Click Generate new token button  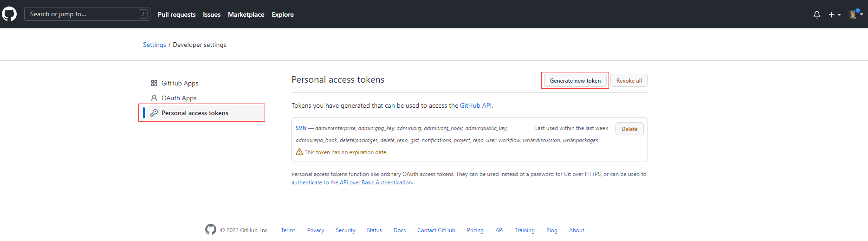(575, 80)
